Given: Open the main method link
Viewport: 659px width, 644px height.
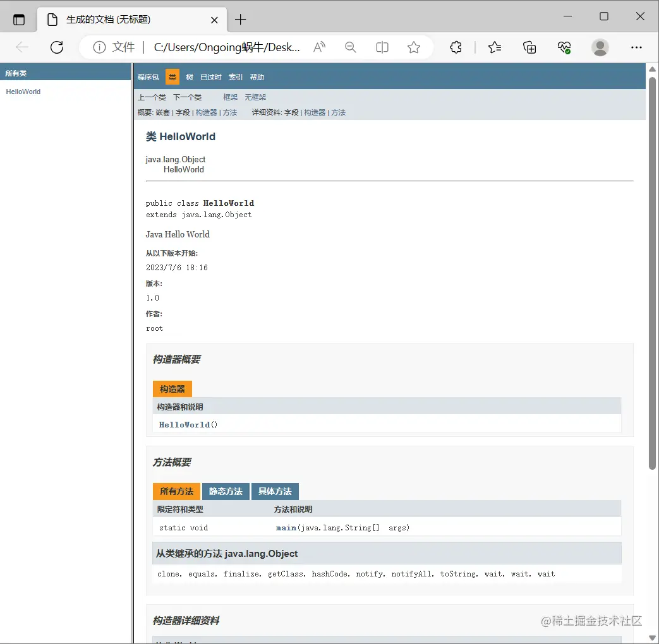Looking at the screenshot, I should [x=286, y=528].
